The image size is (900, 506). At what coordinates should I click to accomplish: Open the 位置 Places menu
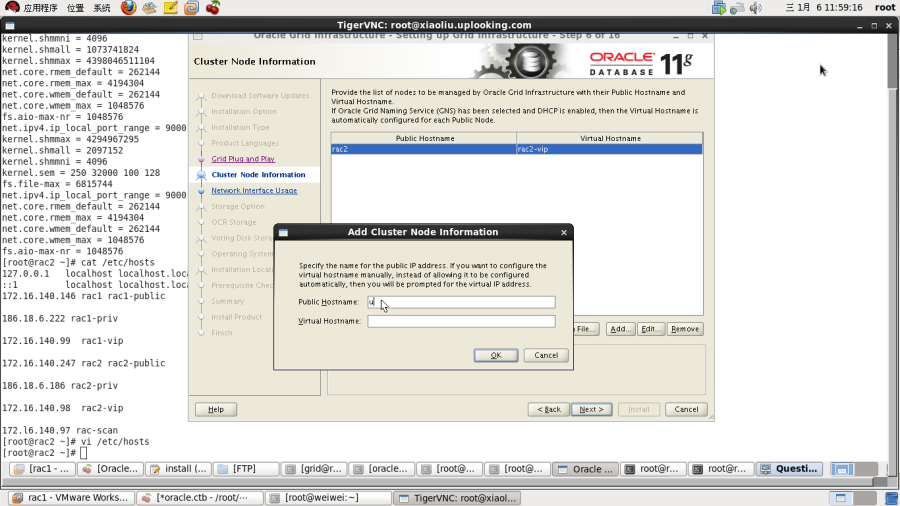(75, 7)
